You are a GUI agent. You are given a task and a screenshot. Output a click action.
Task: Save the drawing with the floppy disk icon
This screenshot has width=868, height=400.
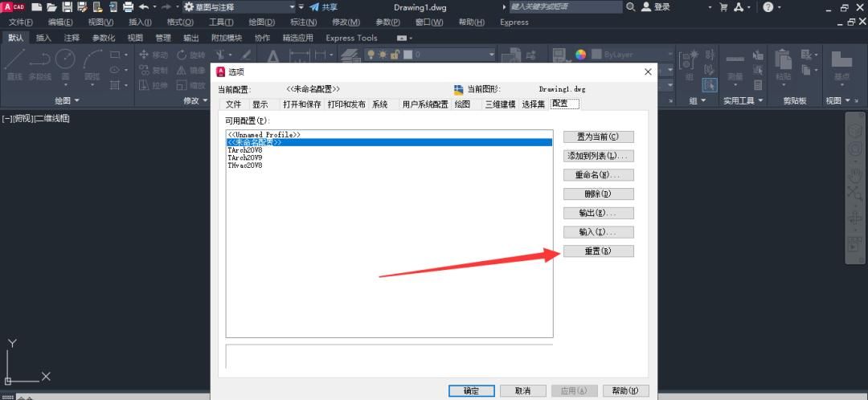tap(67, 7)
